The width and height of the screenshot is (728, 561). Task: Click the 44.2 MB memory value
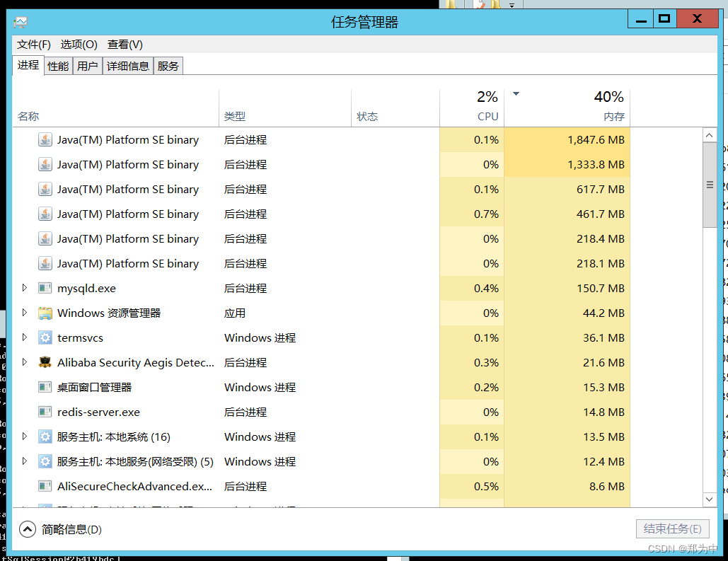(603, 313)
